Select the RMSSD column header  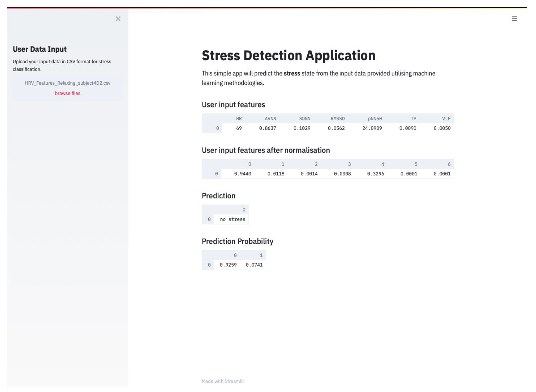coord(337,119)
